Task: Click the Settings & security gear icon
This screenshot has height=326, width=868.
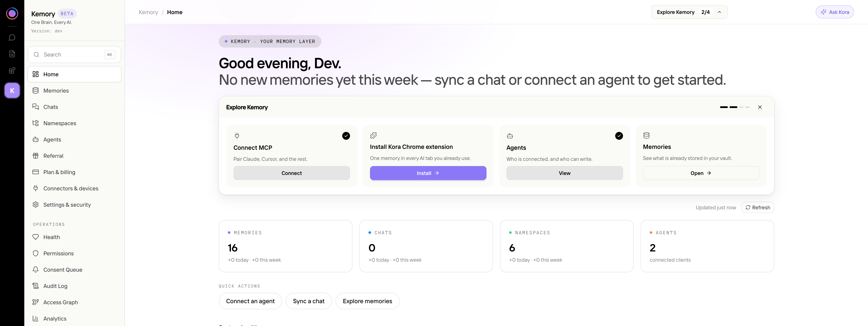Action: [x=35, y=205]
